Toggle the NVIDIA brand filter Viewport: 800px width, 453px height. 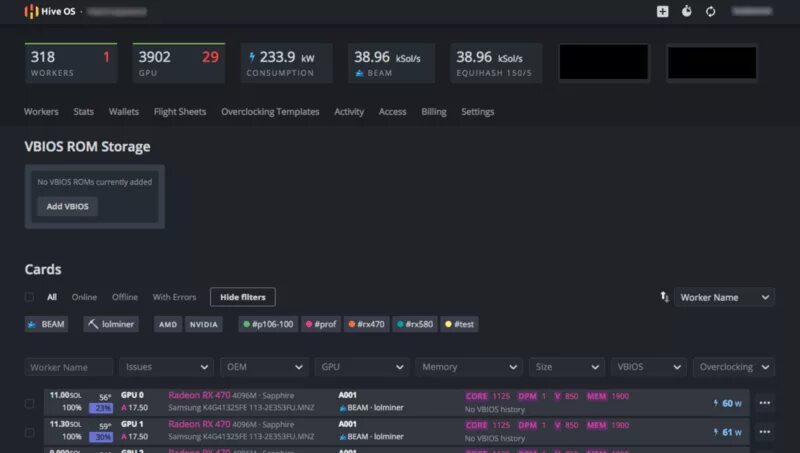point(204,324)
